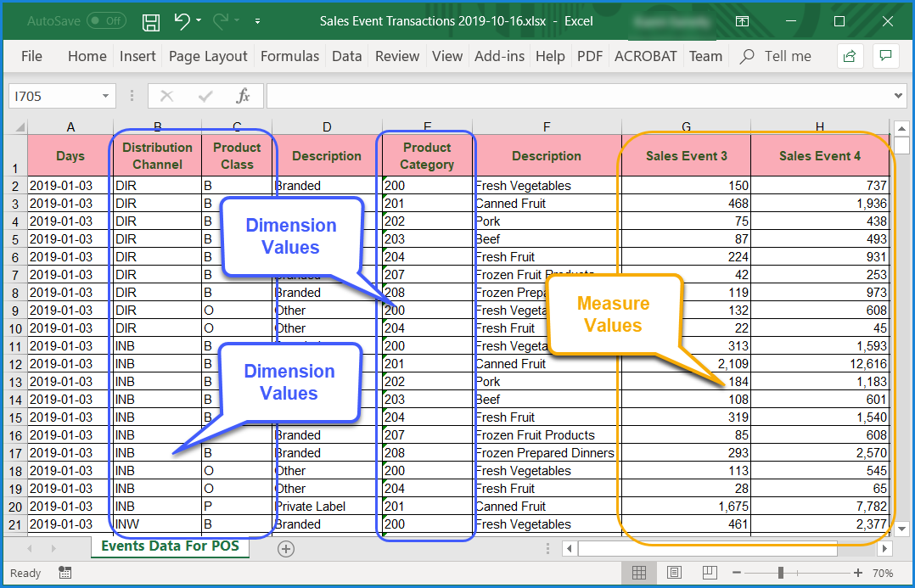Viewport: 915px width, 588px height.
Task: Click the Tell me search box
Action: pos(788,56)
